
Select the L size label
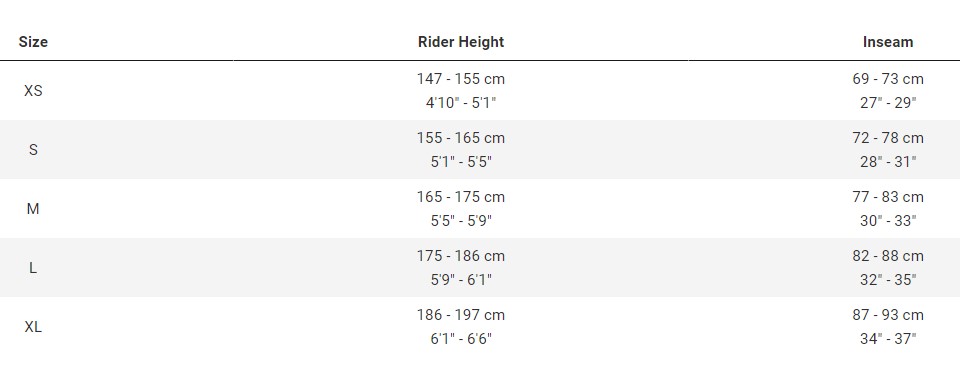(33, 268)
